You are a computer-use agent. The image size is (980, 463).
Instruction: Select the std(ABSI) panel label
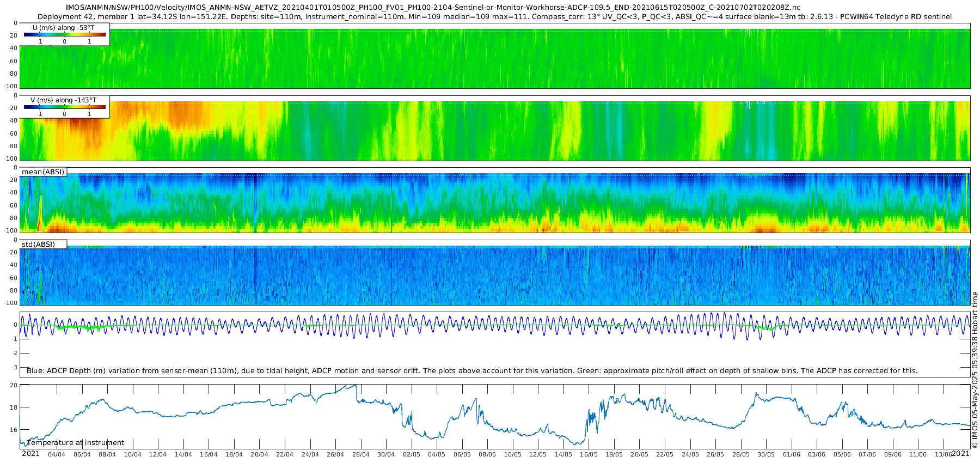pos(43,244)
